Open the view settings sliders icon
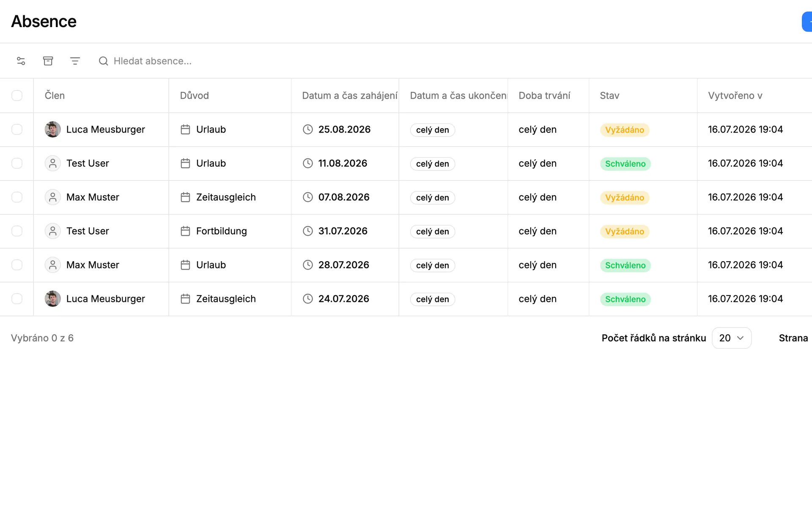The image size is (812, 508). (21, 61)
